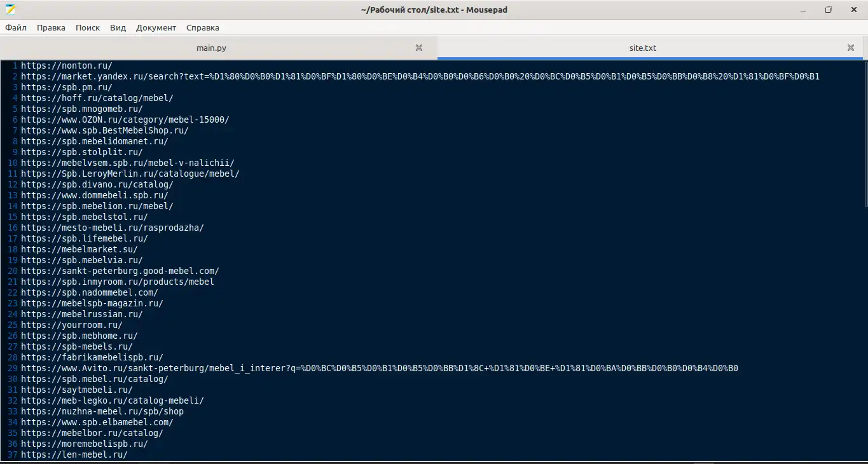Click the line https://nonton.ru/
868x464 pixels.
point(67,65)
